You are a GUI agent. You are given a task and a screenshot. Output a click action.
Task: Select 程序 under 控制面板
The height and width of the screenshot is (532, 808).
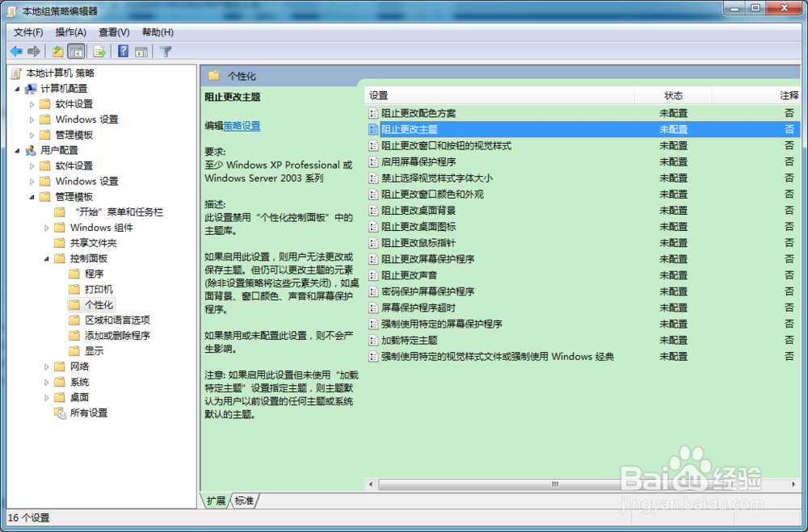coord(95,274)
